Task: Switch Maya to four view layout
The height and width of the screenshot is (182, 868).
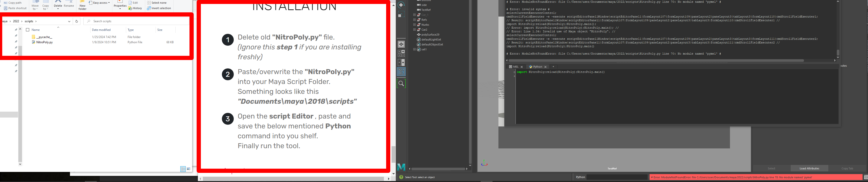Action: (401, 53)
